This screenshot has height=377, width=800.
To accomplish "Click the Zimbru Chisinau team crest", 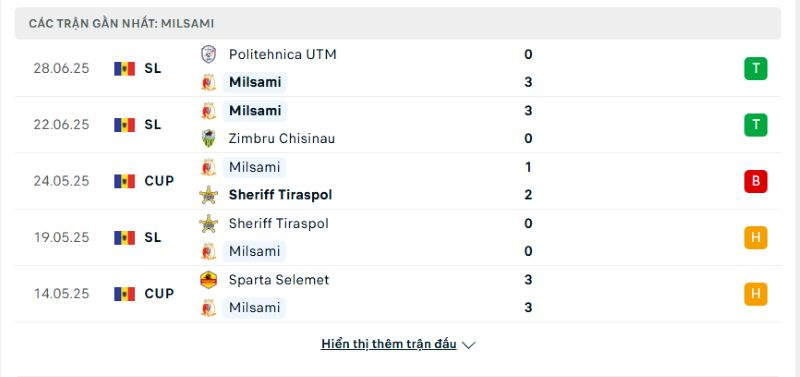I will point(208,139).
